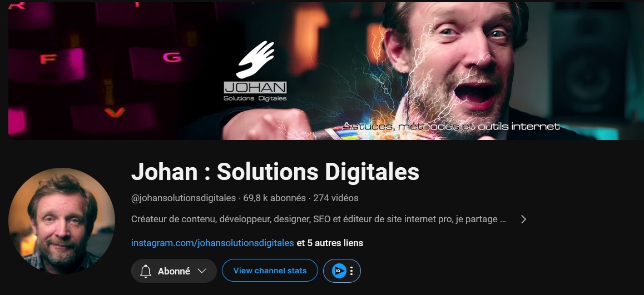Open the channel description text
Screen dimensions: 644x295
click(318, 219)
